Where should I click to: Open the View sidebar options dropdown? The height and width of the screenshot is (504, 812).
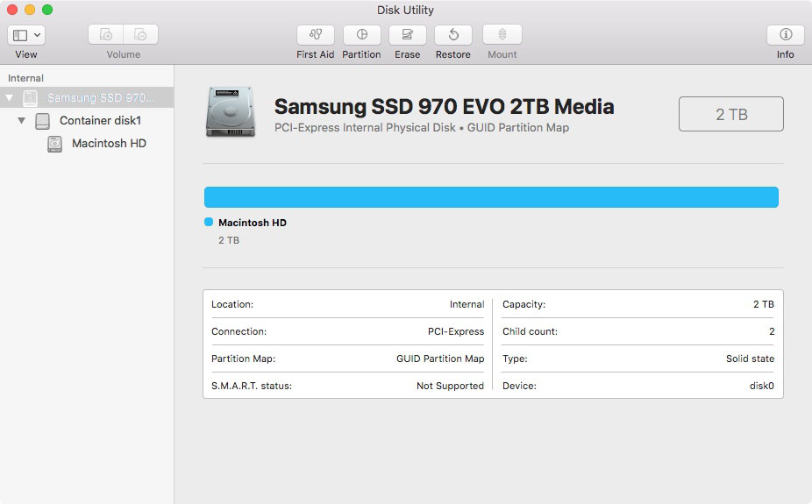[26, 35]
